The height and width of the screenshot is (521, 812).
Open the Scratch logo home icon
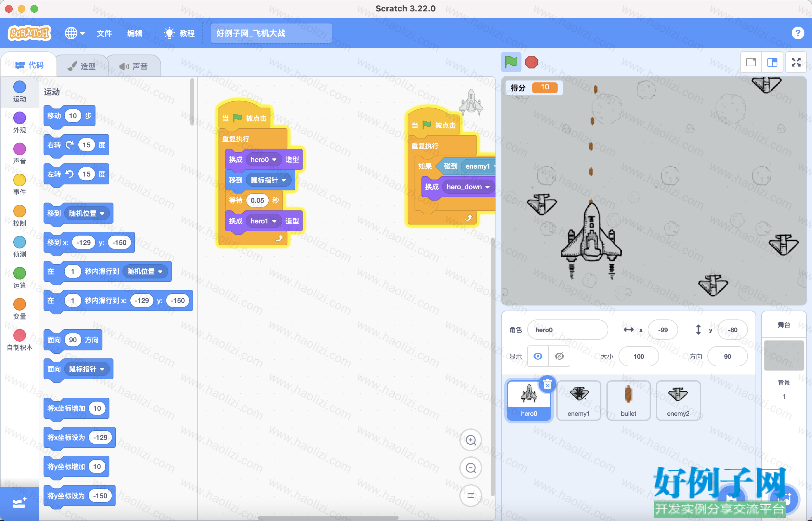click(29, 33)
